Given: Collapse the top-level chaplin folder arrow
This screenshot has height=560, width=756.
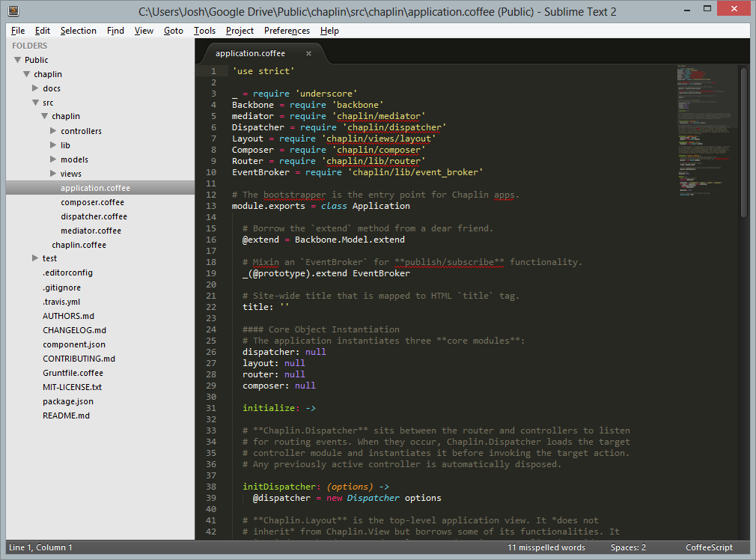Looking at the screenshot, I should (x=26, y=74).
